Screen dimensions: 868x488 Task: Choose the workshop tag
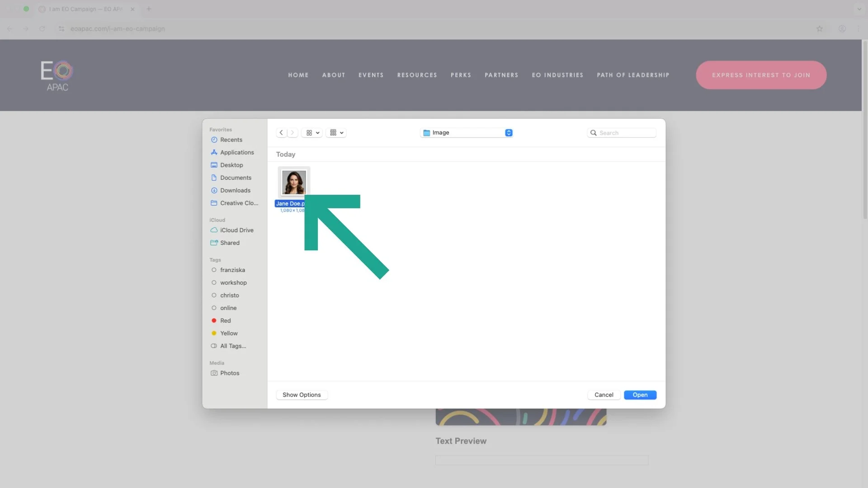tap(233, 283)
